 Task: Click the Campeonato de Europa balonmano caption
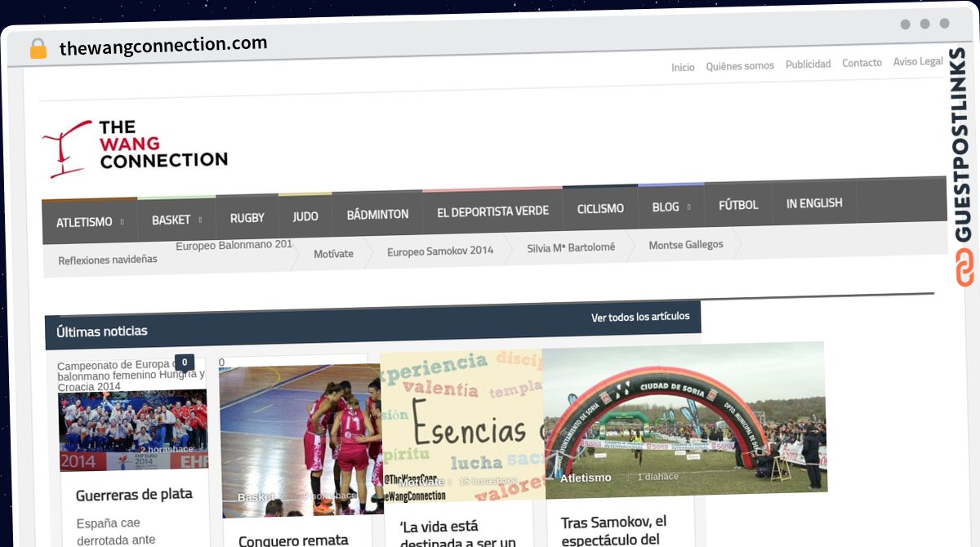pos(131,376)
